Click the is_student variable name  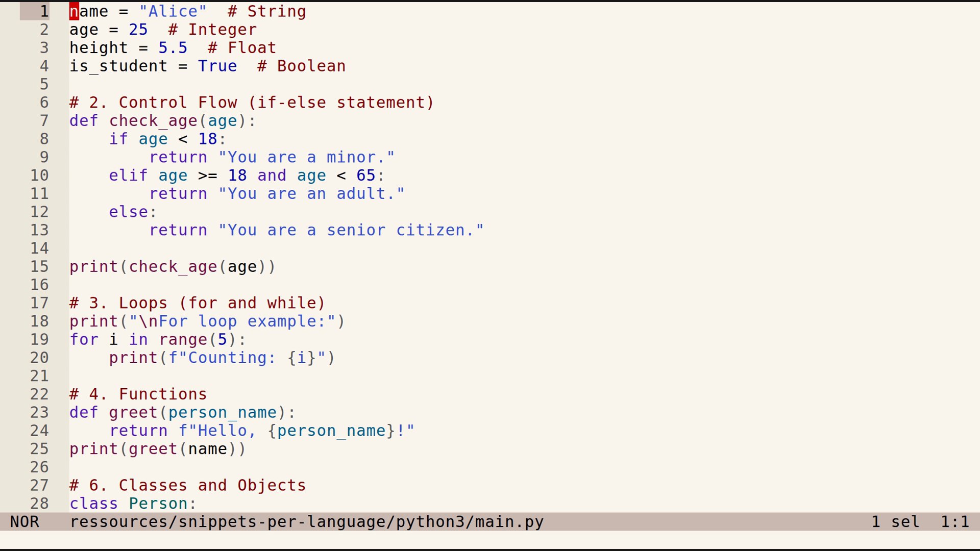118,66
